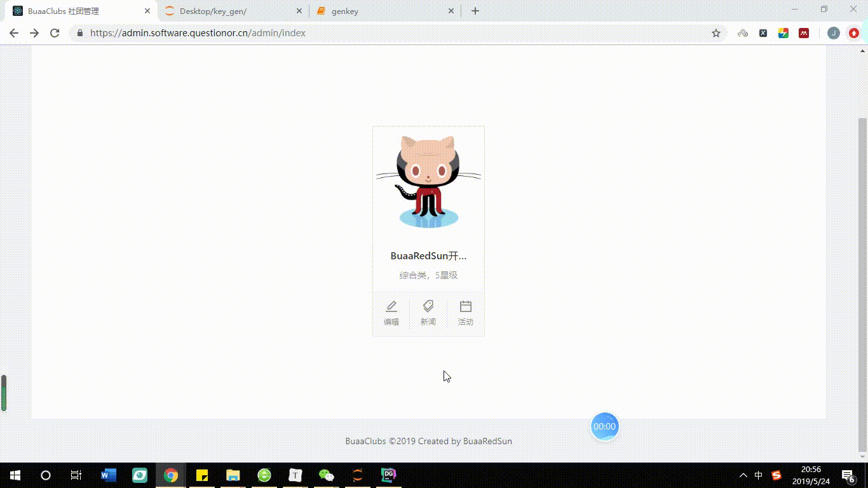
Task: Switch to Google Chrome on the taskbar
Action: [x=171, y=475]
